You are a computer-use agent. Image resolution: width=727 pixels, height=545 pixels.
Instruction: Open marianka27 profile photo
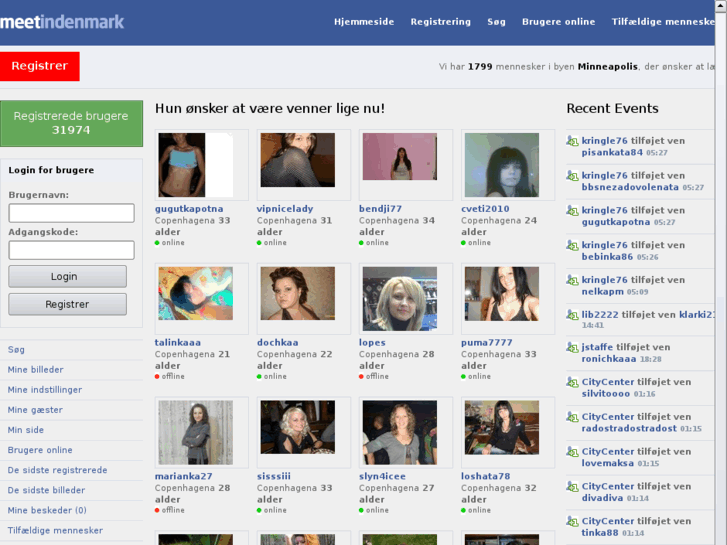click(x=196, y=433)
